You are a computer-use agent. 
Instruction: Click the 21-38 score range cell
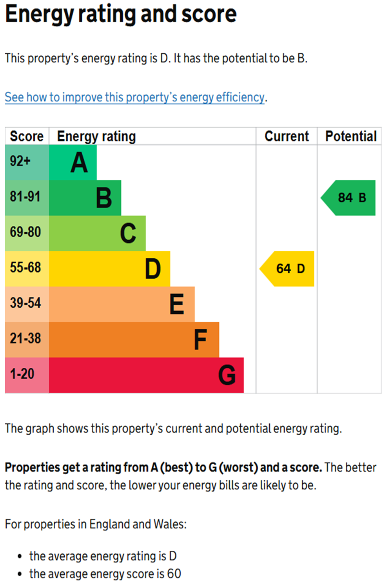[27, 340]
